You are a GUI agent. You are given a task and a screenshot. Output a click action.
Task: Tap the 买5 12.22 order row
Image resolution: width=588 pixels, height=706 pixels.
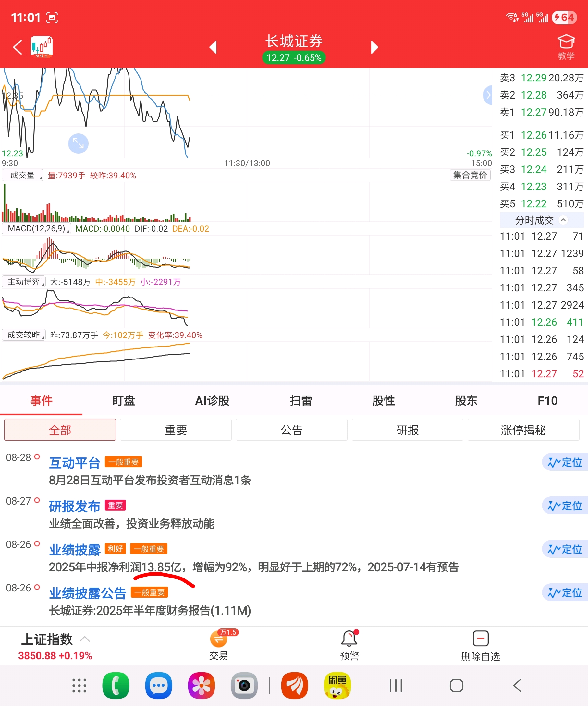(x=542, y=204)
